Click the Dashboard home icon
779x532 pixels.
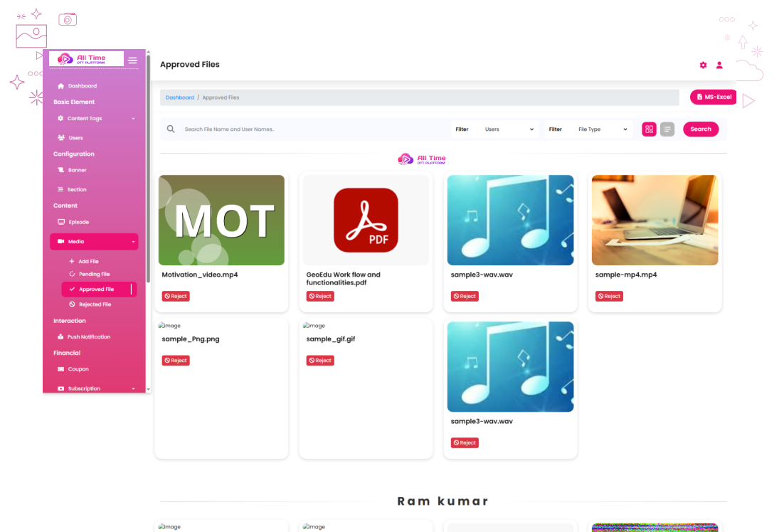pyautogui.click(x=60, y=86)
